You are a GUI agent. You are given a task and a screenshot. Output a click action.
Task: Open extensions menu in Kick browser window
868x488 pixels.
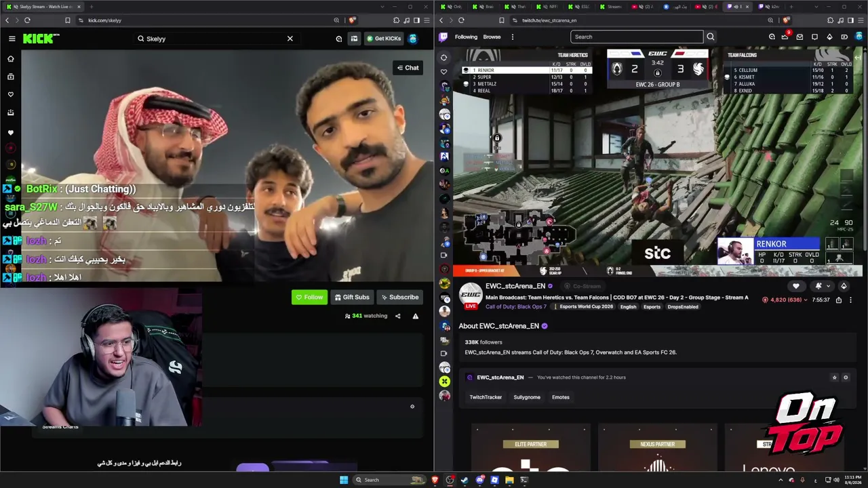pyautogui.click(x=397, y=20)
